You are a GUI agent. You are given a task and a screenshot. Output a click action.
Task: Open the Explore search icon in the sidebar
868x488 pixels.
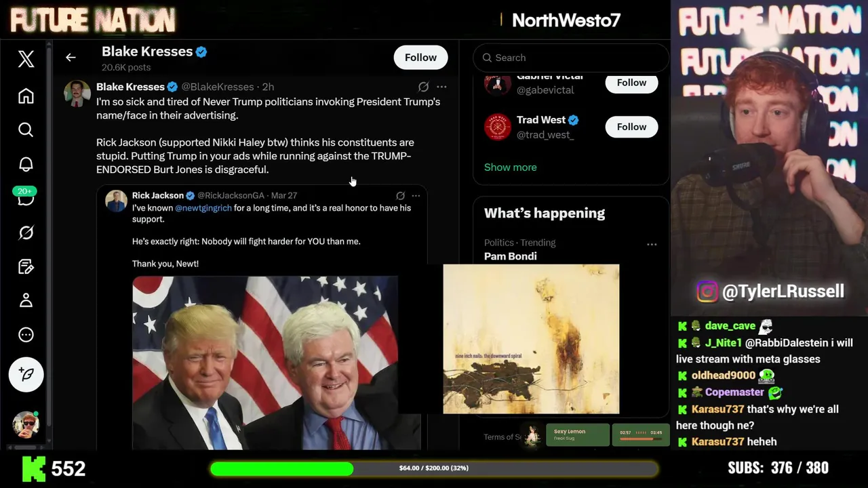pyautogui.click(x=26, y=129)
